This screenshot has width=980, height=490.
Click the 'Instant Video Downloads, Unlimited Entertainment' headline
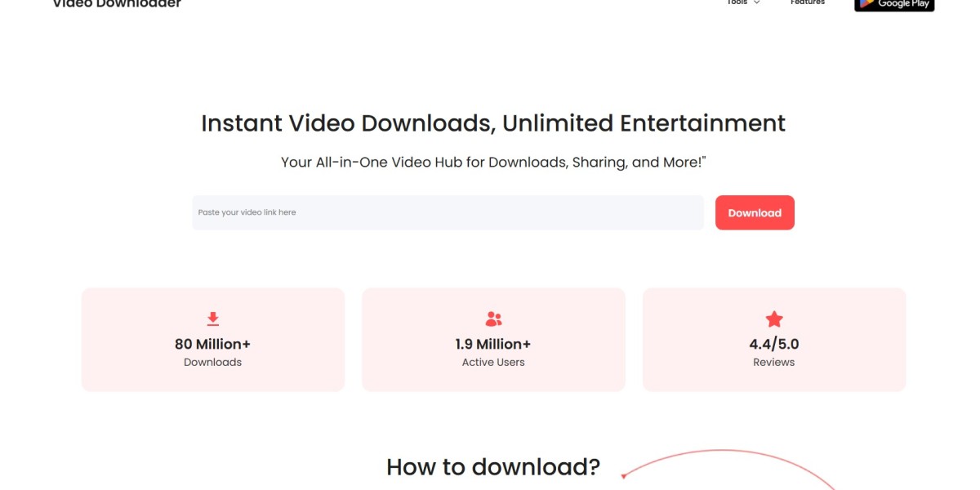coord(493,123)
